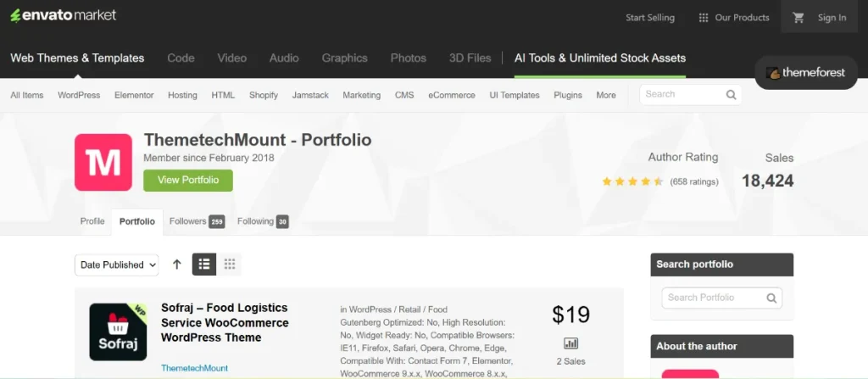Click the Start Selling link
The height and width of the screenshot is (379, 868).
[x=650, y=18]
